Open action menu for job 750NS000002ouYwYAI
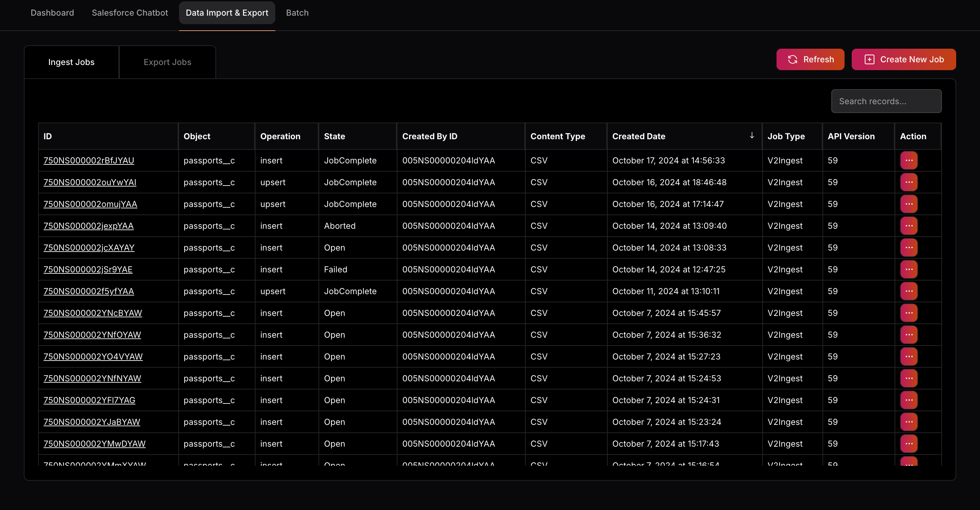This screenshot has height=510, width=980. [909, 182]
